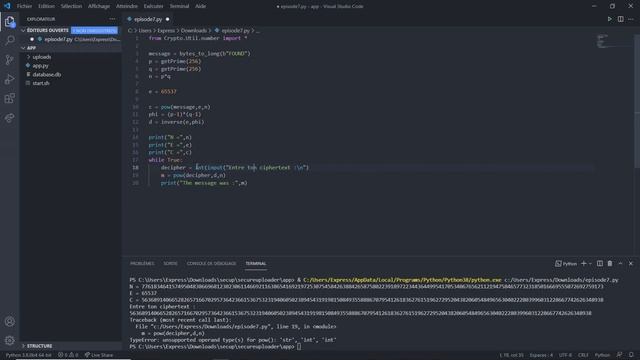Click line and column indicator in status bar
640x360 pixels.
[511, 355]
